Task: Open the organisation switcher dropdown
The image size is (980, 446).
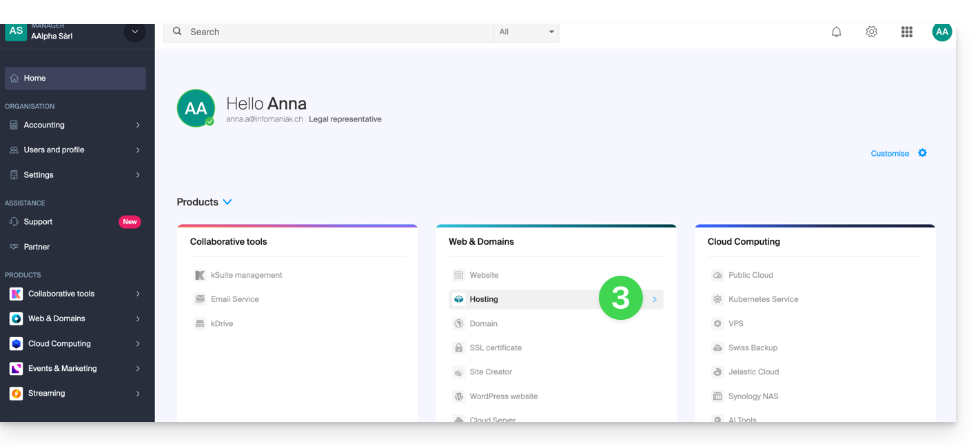Action: point(134,32)
